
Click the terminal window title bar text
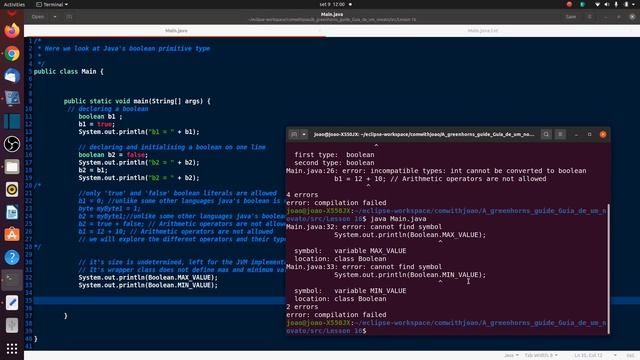(424, 134)
